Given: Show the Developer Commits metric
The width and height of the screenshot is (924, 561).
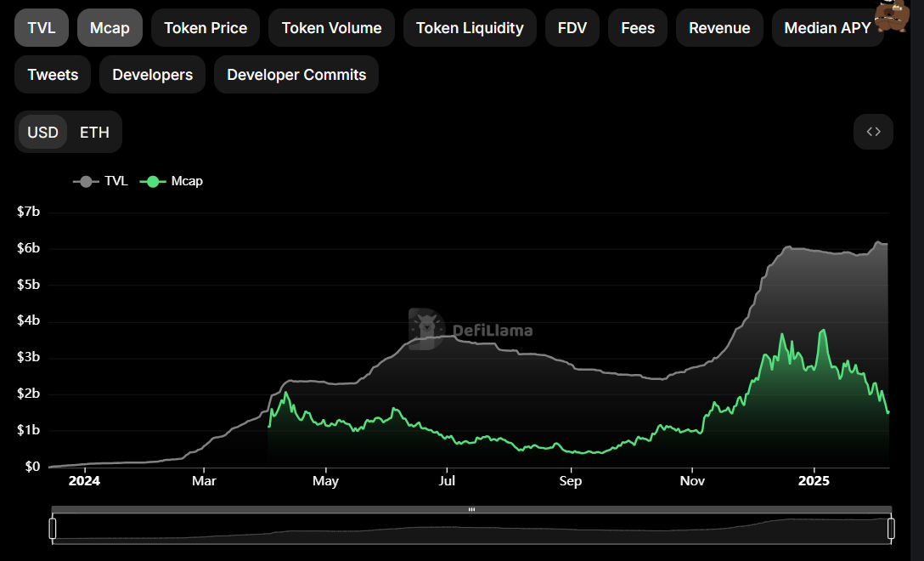Looking at the screenshot, I should [x=296, y=74].
